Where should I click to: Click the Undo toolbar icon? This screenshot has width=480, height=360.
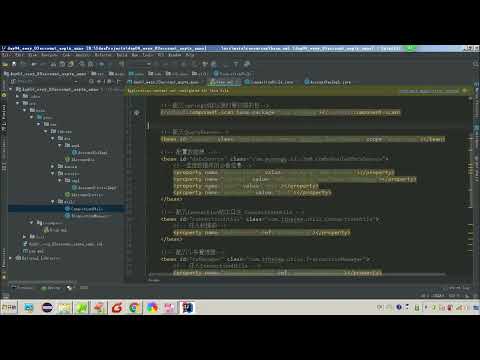click(x=34, y=64)
